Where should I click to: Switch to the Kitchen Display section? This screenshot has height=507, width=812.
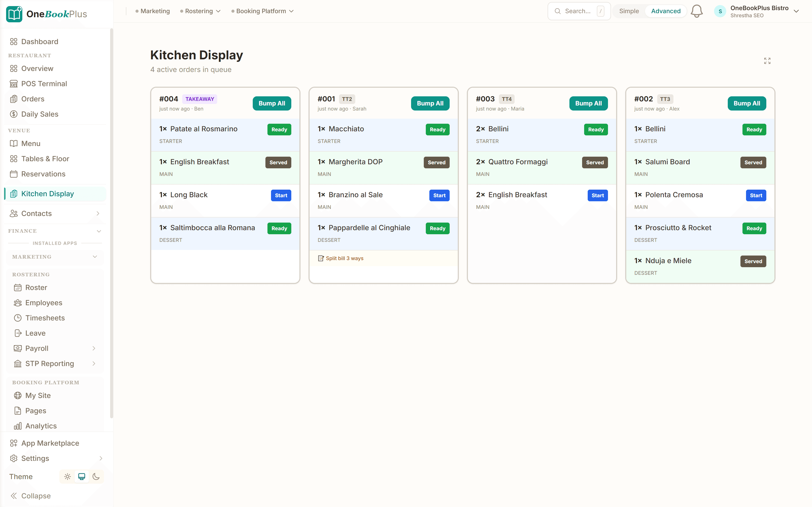[47, 193]
